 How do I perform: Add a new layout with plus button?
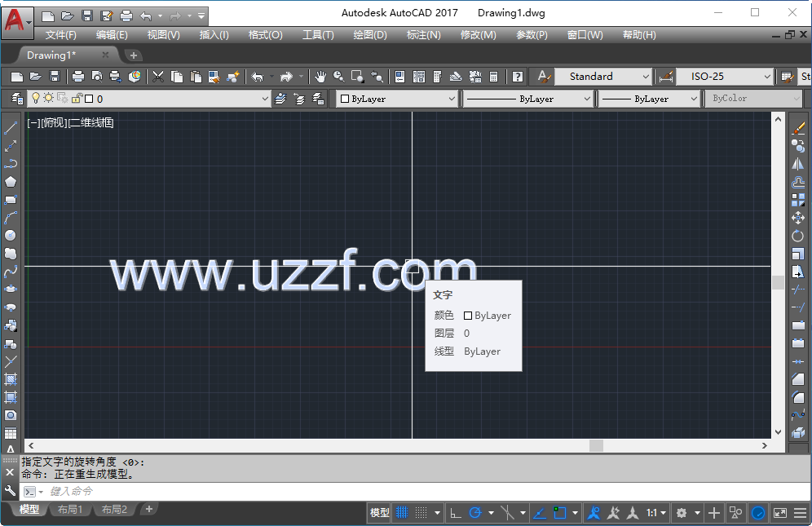(x=148, y=509)
